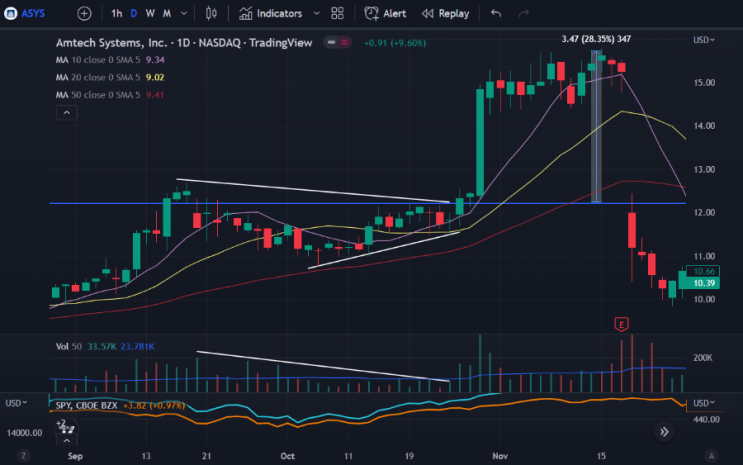The height and width of the screenshot is (465, 743).
Task: Expand the indicators favorites dropdown arrow
Action: [316, 13]
